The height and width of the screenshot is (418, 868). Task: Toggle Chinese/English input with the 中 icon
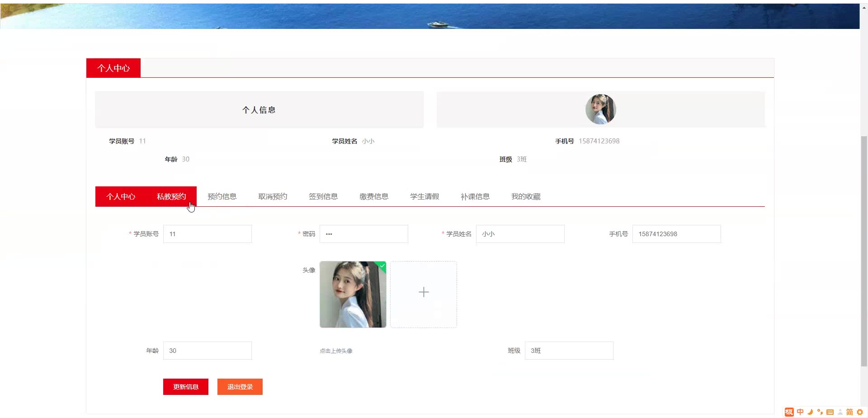[x=800, y=412]
